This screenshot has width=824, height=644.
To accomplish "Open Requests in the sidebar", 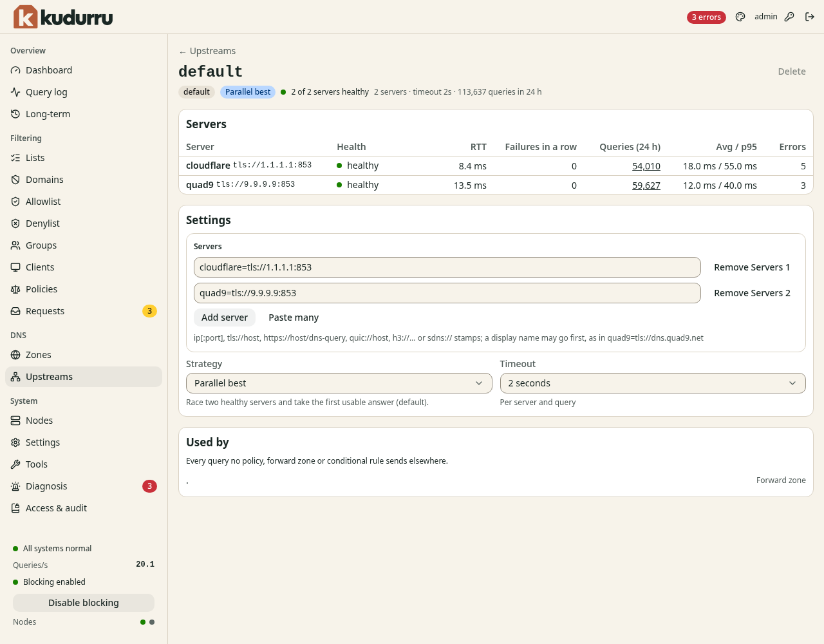I will coord(84,311).
